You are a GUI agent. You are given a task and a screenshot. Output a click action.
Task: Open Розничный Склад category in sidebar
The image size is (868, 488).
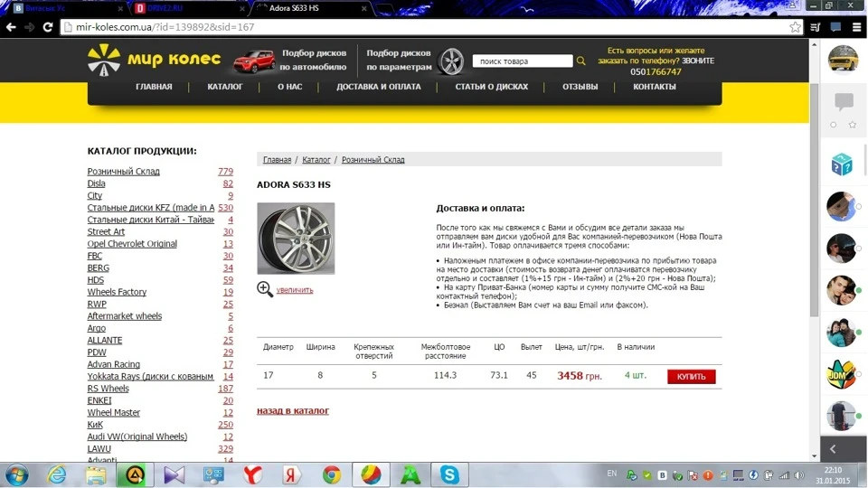pyautogui.click(x=124, y=172)
